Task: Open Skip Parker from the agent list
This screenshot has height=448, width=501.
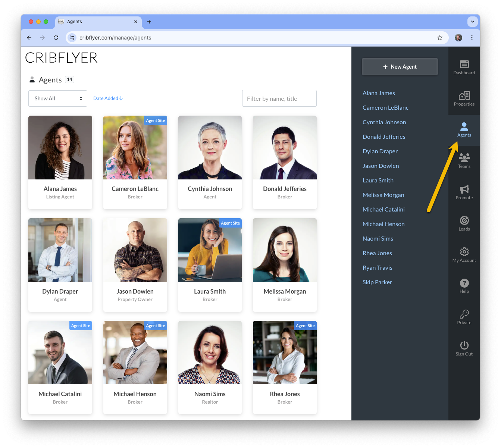Action: [x=377, y=282]
